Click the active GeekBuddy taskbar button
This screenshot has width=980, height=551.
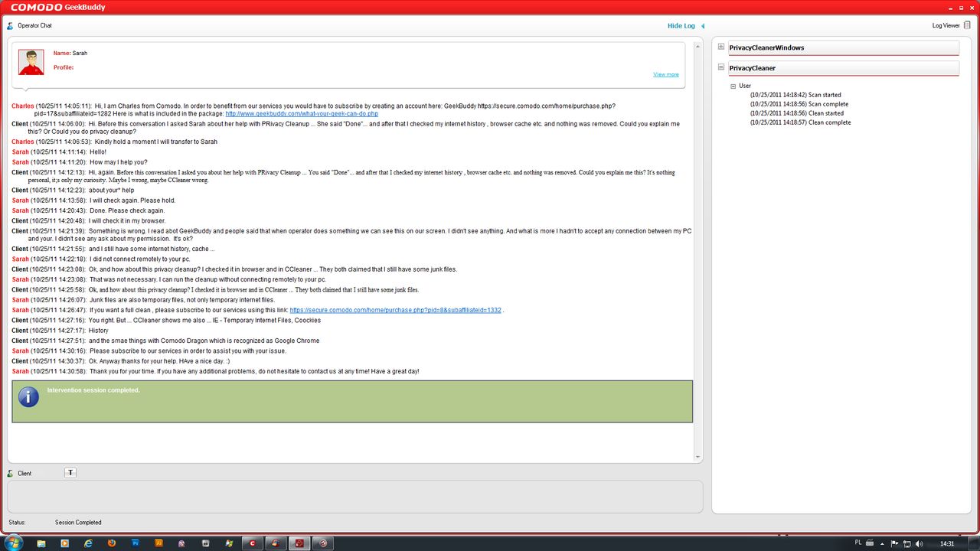pyautogui.click(x=299, y=543)
